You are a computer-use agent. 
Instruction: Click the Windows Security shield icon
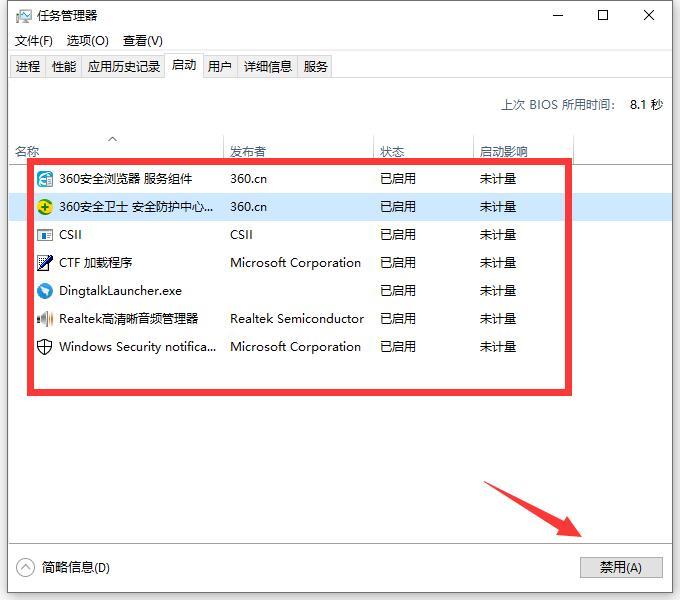45,347
